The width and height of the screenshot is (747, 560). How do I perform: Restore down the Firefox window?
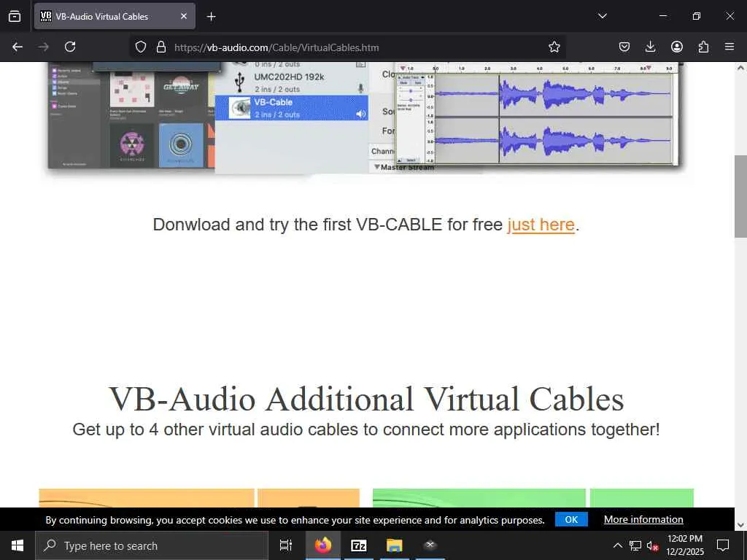pos(697,16)
